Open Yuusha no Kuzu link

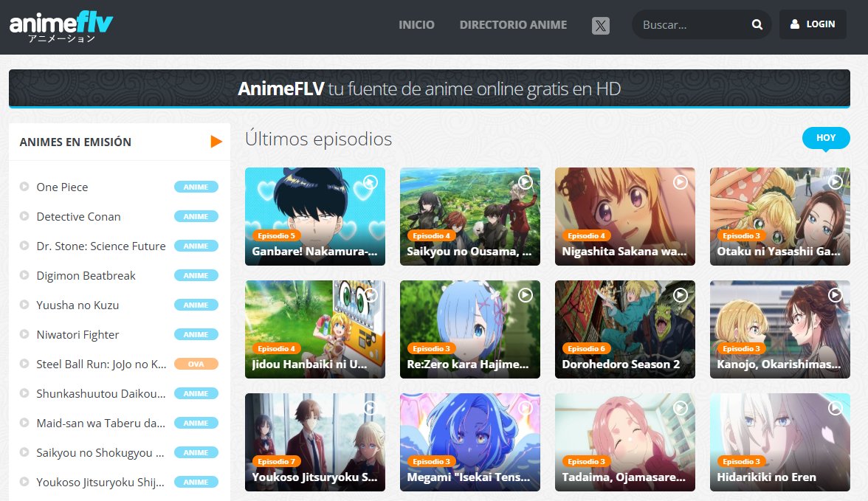pos(77,305)
